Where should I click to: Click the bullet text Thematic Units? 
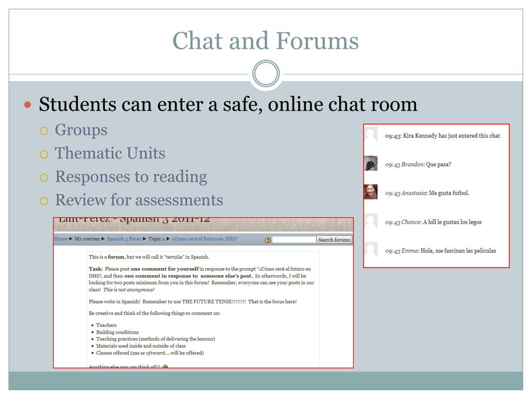point(110,153)
